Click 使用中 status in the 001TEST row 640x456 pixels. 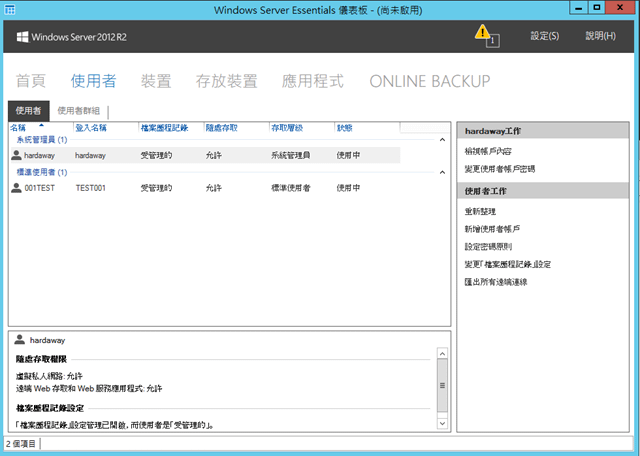[x=348, y=188]
